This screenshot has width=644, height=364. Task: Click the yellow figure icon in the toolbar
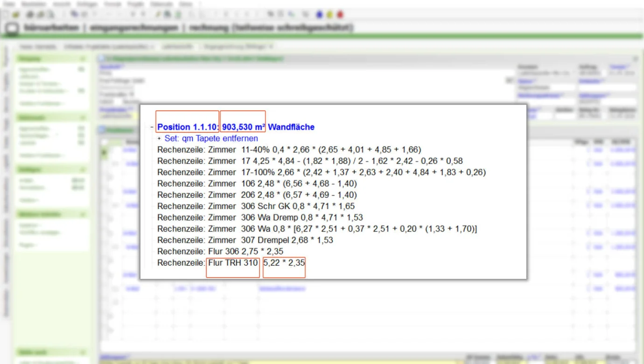329,15
